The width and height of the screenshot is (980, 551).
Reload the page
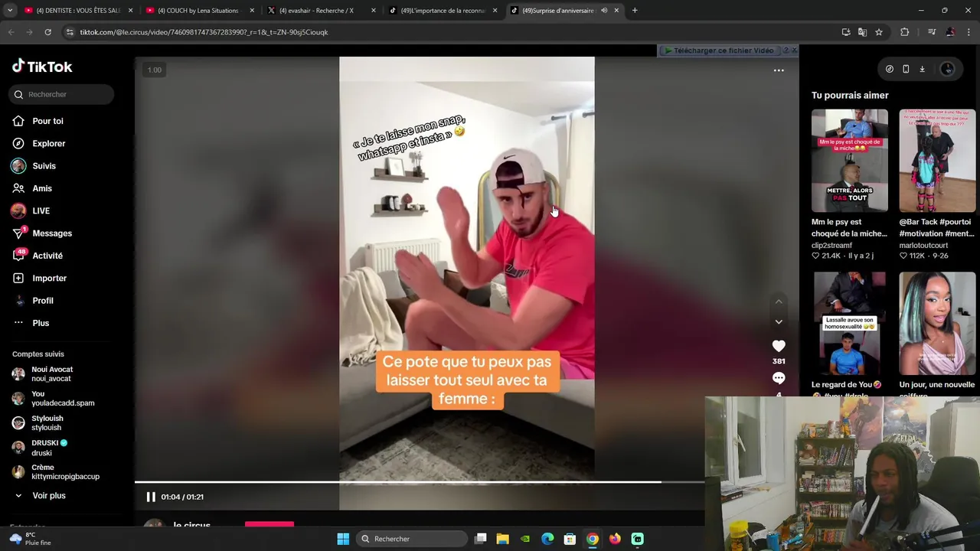47,32
